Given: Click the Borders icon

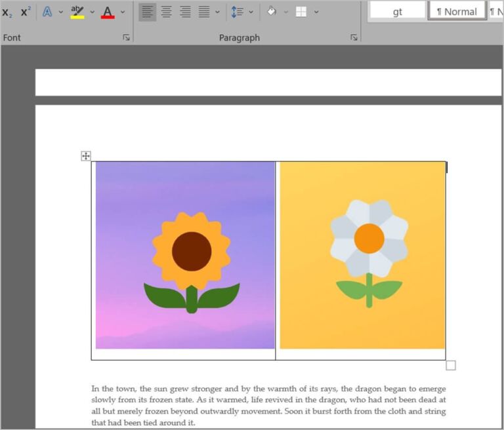Looking at the screenshot, I should [x=301, y=12].
